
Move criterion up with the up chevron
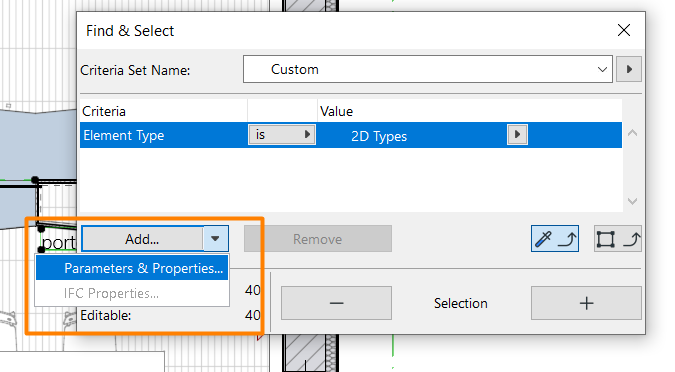pos(632,133)
